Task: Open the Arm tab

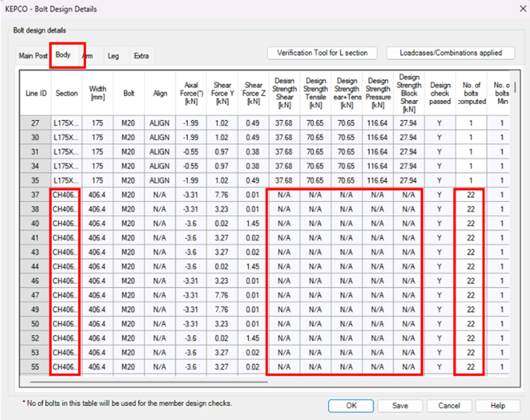Action: click(x=88, y=56)
